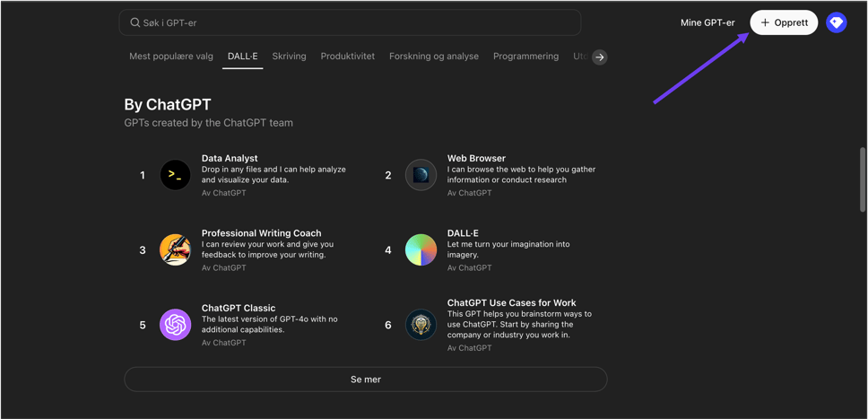Go to Forskning og analyse tab
Screen dimensions: 868x419
(433, 57)
